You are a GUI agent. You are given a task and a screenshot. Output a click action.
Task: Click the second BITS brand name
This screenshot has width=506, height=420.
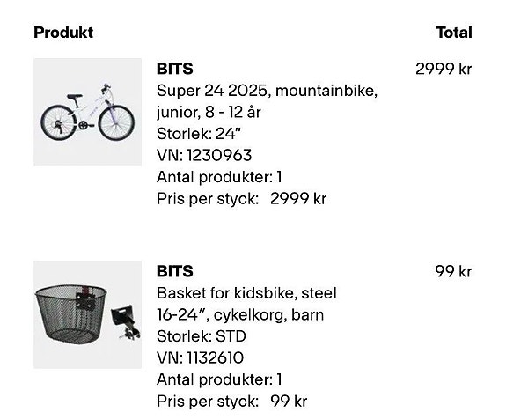(x=175, y=271)
